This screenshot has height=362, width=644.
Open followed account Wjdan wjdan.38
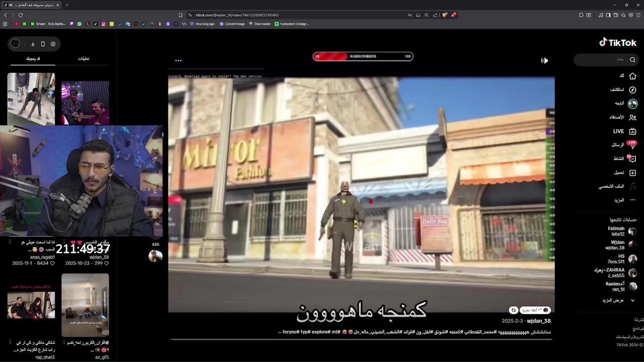coord(622,245)
